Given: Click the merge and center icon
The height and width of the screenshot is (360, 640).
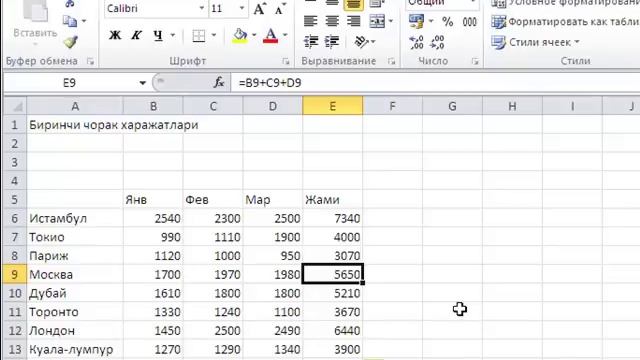Looking at the screenshot, I should (377, 21).
